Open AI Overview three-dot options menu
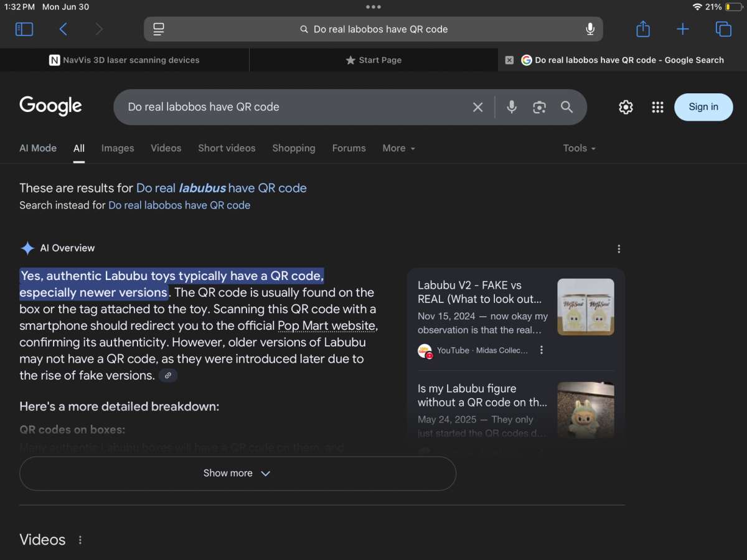Image resolution: width=747 pixels, height=560 pixels. [619, 249]
